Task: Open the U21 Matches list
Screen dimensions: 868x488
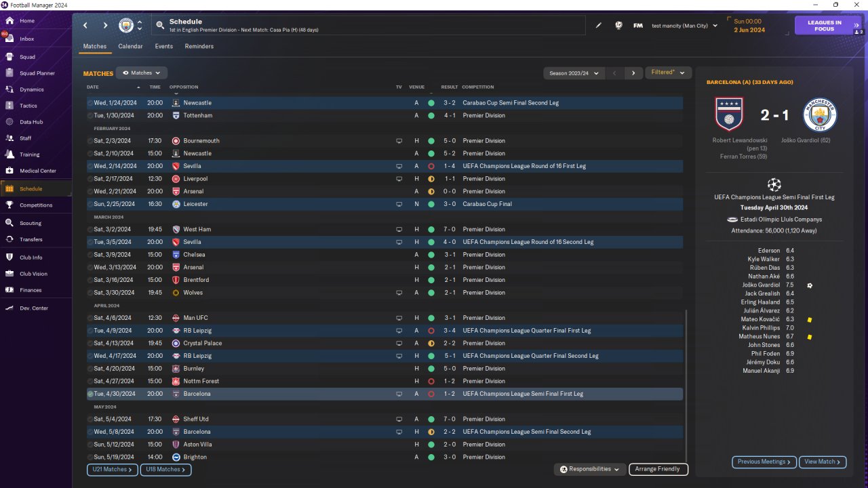Action: click(x=113, y=469)
